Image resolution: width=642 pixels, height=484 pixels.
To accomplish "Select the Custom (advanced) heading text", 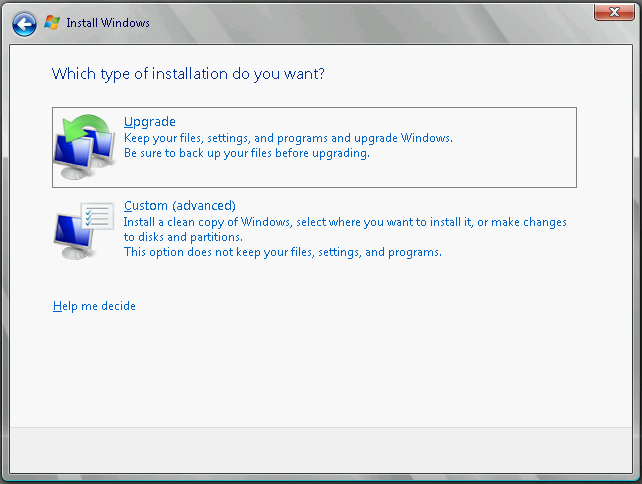I will point(179,206).
